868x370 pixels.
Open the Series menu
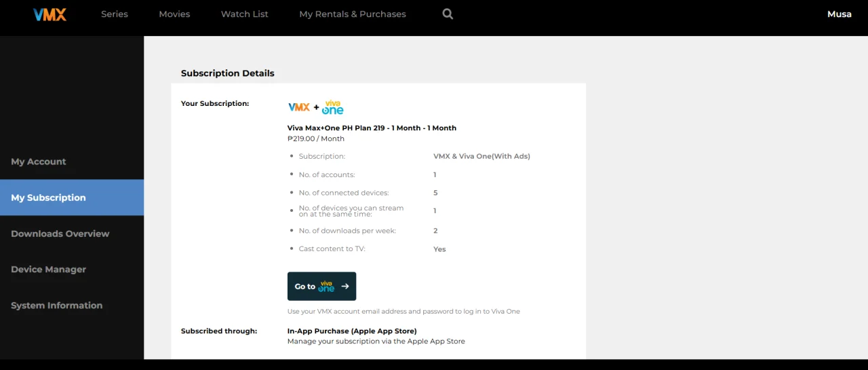click(x=115, y=14)
